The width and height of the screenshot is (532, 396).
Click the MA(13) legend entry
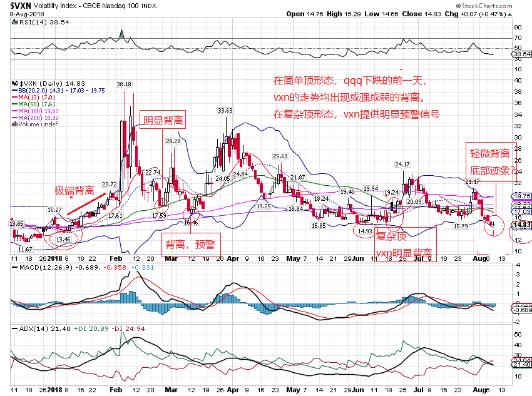pos(38,98)
